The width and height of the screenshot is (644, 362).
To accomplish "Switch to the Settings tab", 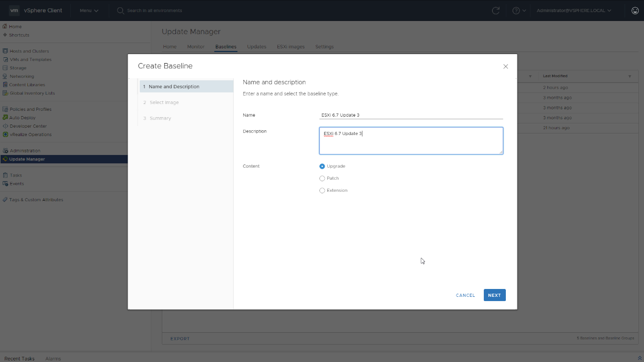I will click(324, 47).
